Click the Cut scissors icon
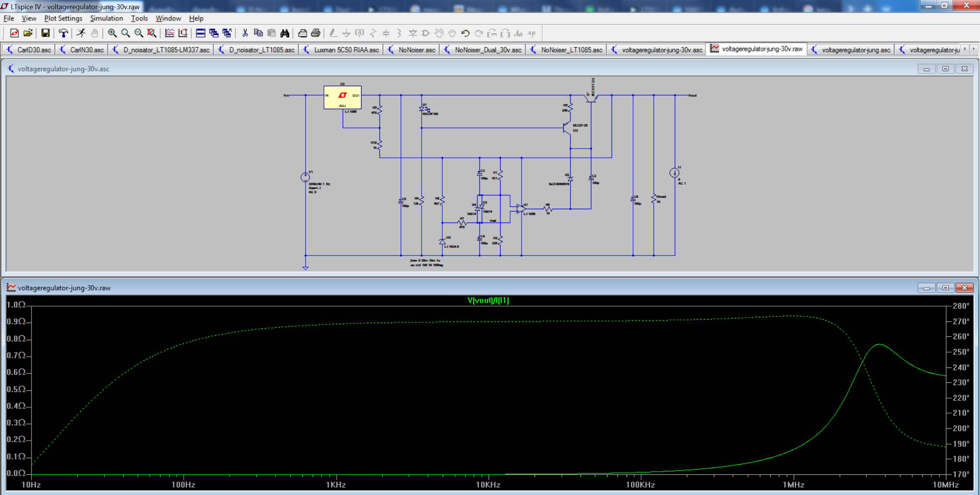980x495 pixels. [245, 33]
